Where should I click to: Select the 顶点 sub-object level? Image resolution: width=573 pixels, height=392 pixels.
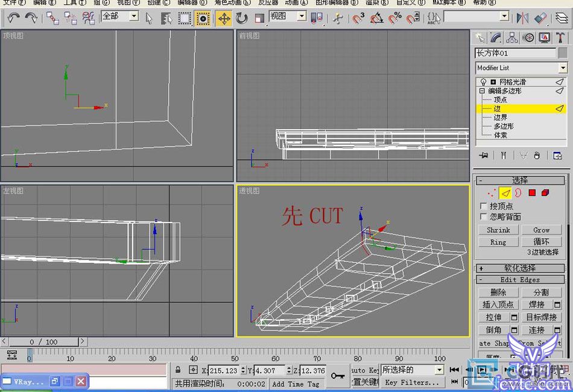[500, 100]
